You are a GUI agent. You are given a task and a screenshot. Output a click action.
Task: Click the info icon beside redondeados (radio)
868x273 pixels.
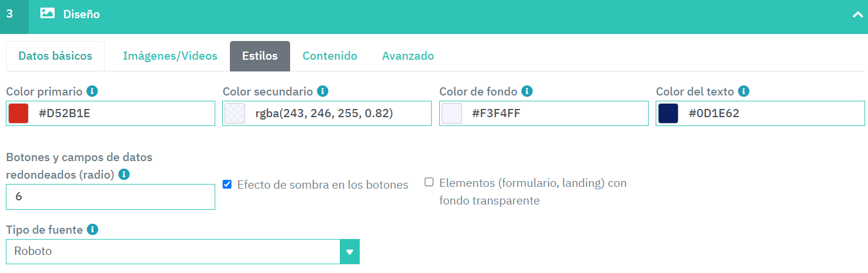coord(124,175)
